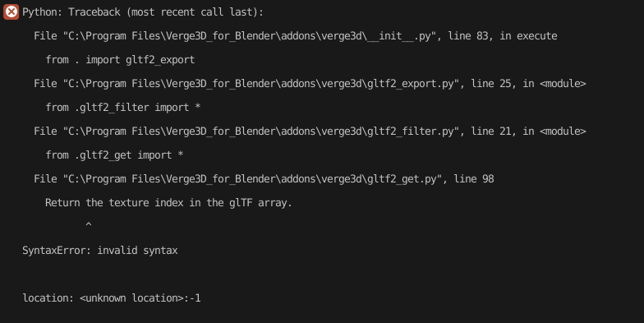
Task: Click the gltf2_get.py file path text
Action: coord(251,179)
